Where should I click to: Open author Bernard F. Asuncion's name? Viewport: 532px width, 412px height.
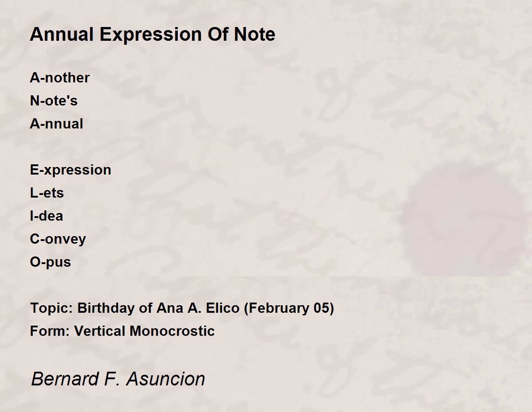[x=118, y=379]
